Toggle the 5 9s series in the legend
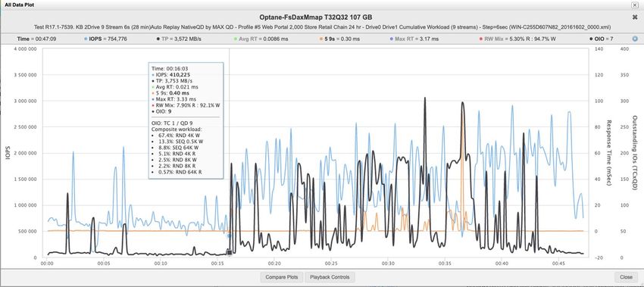The image size is (644, 287). [340, 39]
